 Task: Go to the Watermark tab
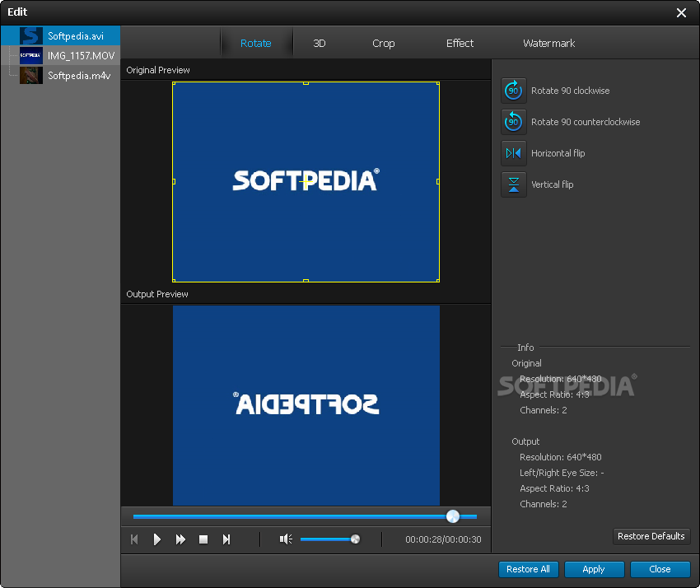548,44
